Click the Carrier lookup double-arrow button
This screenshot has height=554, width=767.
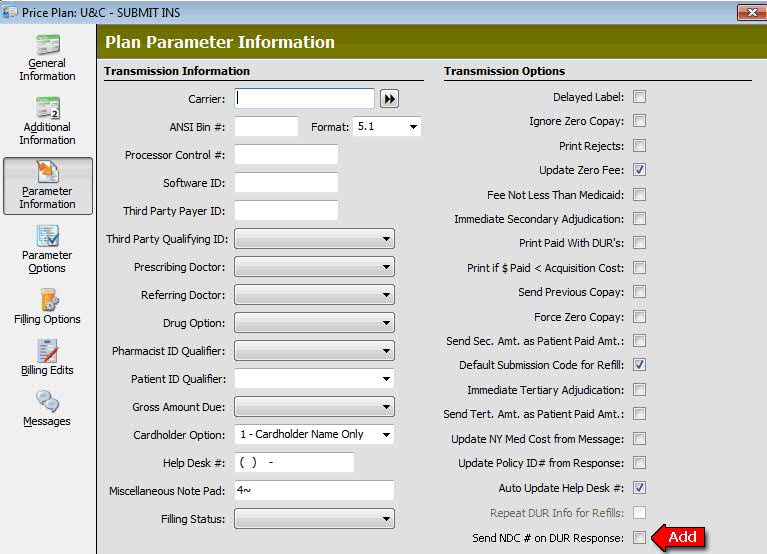(x=389, y=99)
